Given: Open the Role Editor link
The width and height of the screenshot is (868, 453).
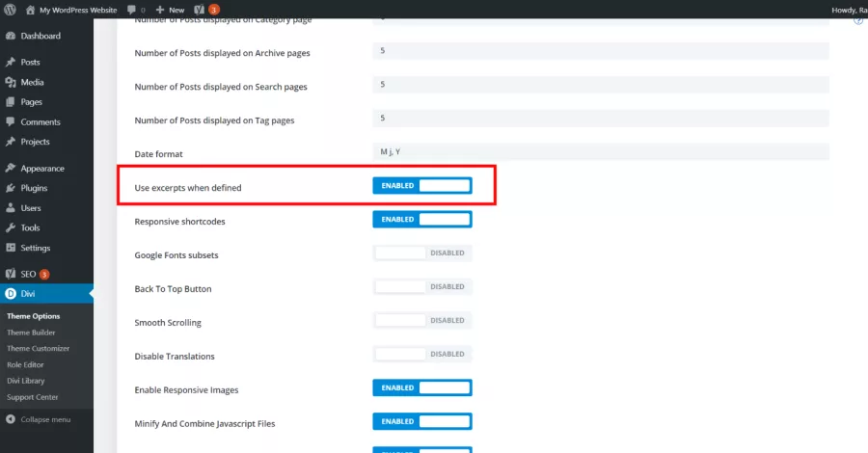Looking at the screenshot, I should (x=25, y=365).
